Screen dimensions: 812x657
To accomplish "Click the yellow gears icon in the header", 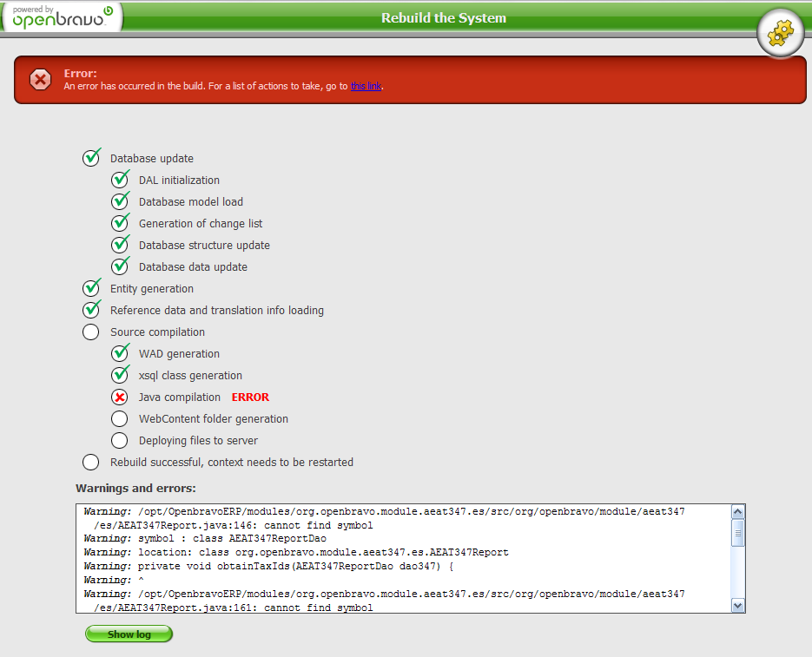I will click(x=781, y=34).
